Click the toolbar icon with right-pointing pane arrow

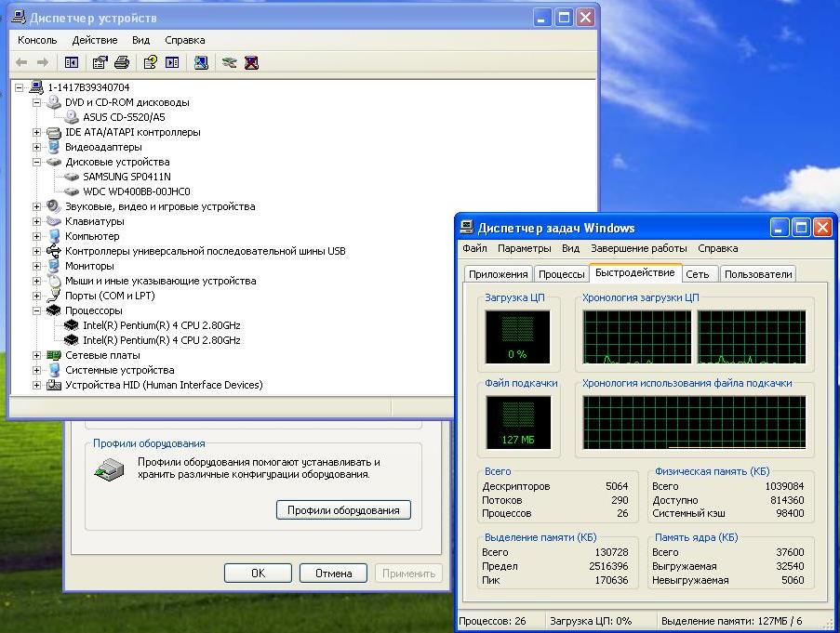172,62
